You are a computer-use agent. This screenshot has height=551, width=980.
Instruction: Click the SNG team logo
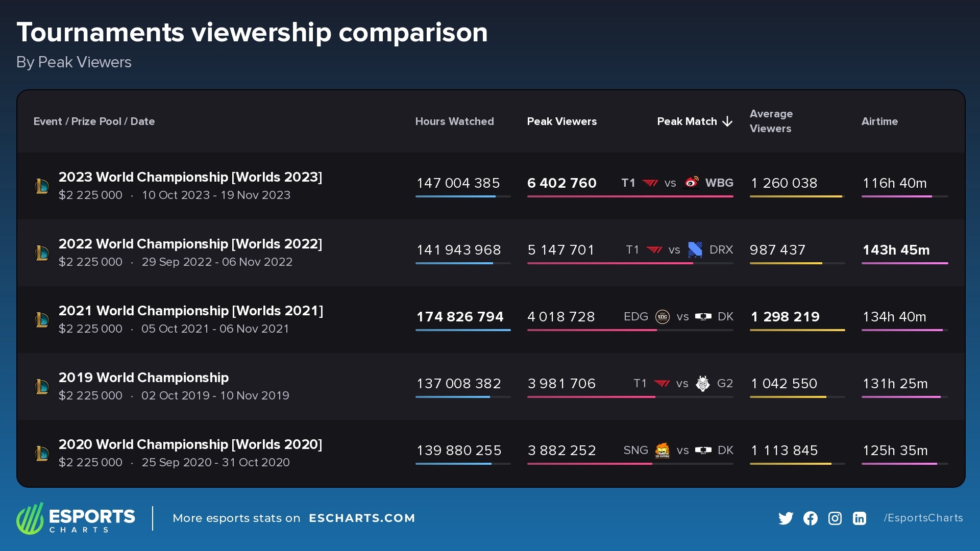pyautogui.click(x=662, y=450)
